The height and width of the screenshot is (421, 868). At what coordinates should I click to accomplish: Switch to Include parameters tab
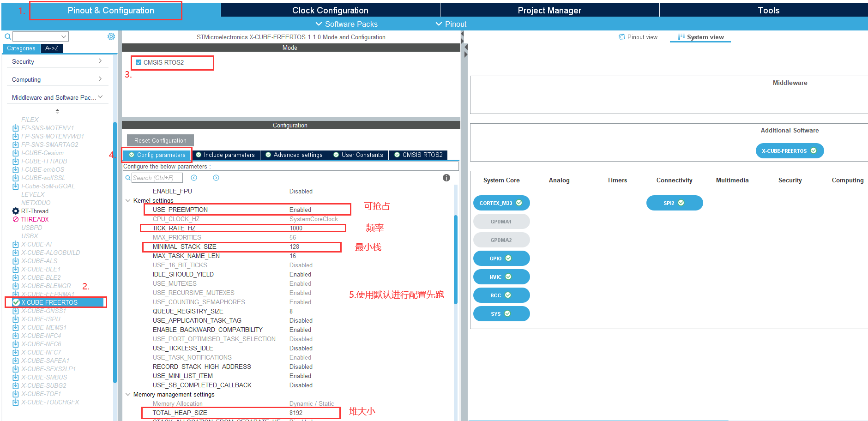click(225, 155)
